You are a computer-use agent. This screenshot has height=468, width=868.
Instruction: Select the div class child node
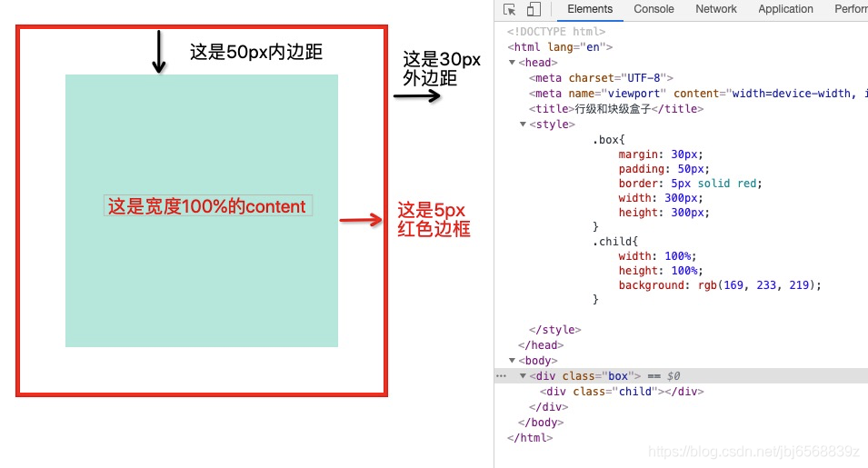pos(622,392)
